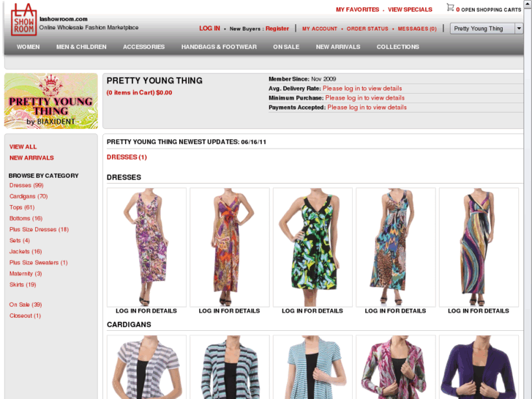Open the solid purple cardigan thumbnail
Viewport: 532px width, 399px height.
pyautogui.click(x=479, y=367)
